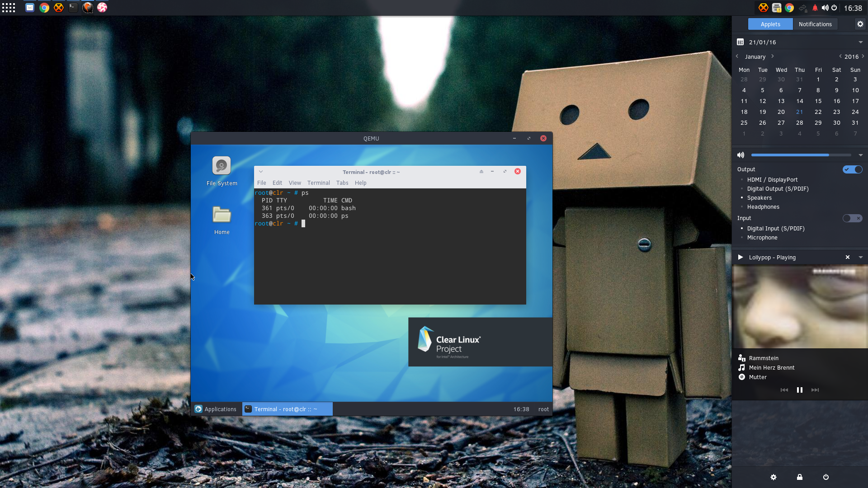Viewport: 868px width, 488px height.
Task: Toggle the Input audio switch
Action: [x=853, y=218]
